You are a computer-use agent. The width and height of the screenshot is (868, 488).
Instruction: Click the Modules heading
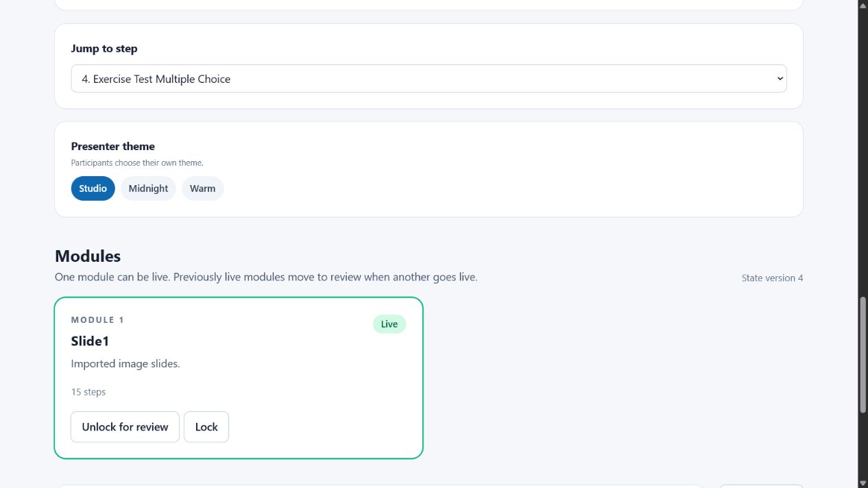(88, 256)
